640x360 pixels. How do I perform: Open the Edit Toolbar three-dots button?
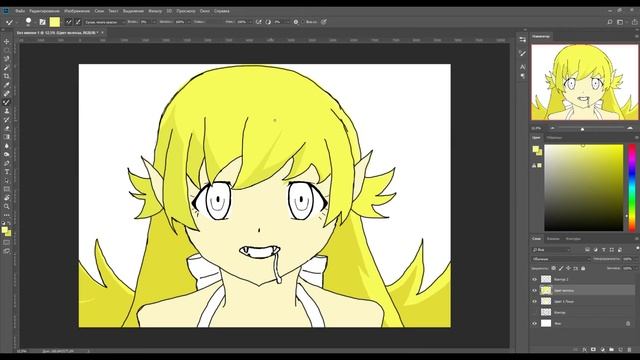click(x=7, y=215)
